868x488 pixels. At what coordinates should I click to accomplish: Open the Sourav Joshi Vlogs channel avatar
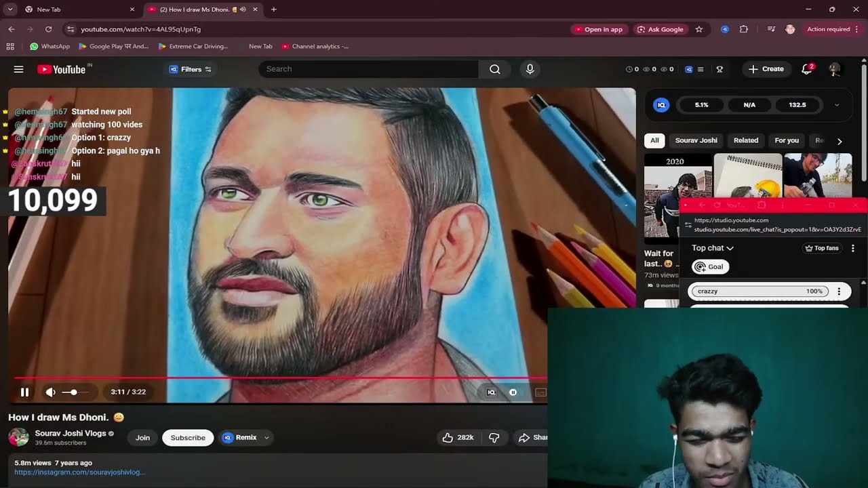pos(18,437)
